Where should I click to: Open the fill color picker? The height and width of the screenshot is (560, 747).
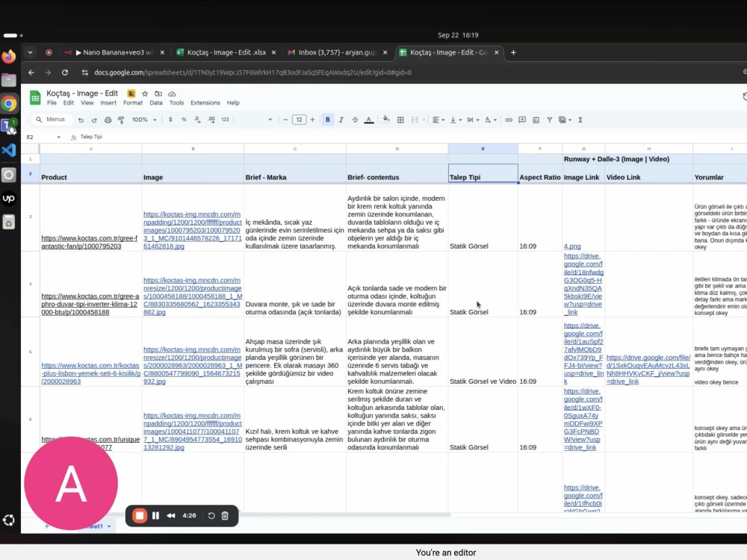tap(386, 119)
